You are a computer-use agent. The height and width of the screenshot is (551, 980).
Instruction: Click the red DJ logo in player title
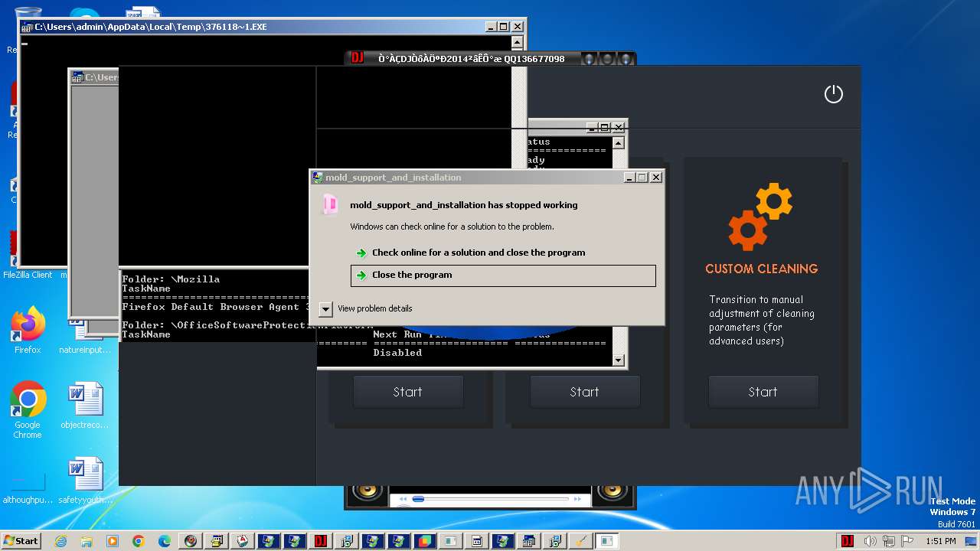pyautogui.click(x=357, y=58)
